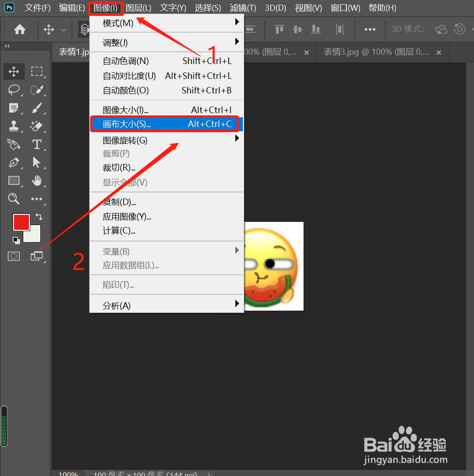This screenshot has width=474, height=476.
Task: Close the 表情3.jpg document tab
Action: coord(439,52)
